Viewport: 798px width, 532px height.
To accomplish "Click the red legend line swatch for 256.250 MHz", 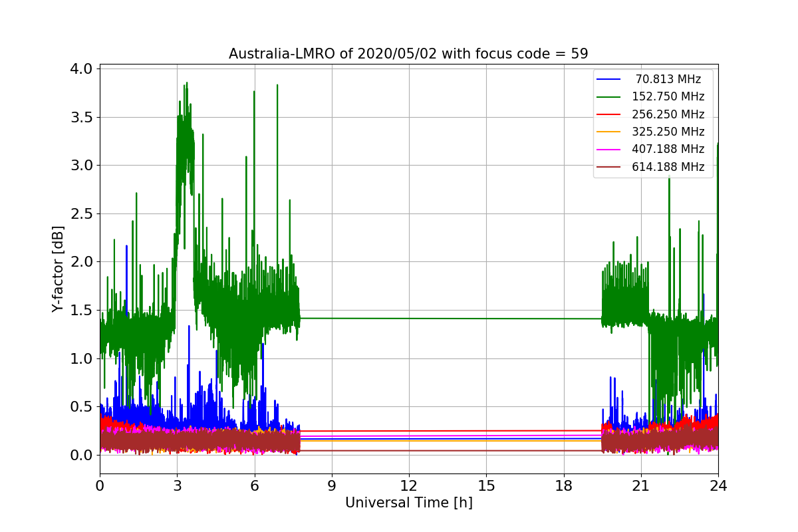I will coord(609,115).
